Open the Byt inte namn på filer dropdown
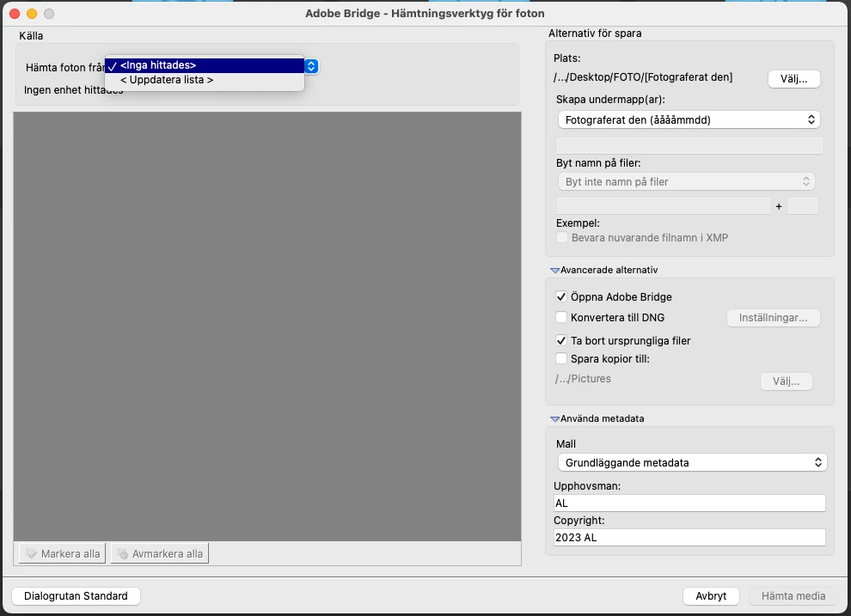Viewport: 851px width, 616px height. pos(687,181)
